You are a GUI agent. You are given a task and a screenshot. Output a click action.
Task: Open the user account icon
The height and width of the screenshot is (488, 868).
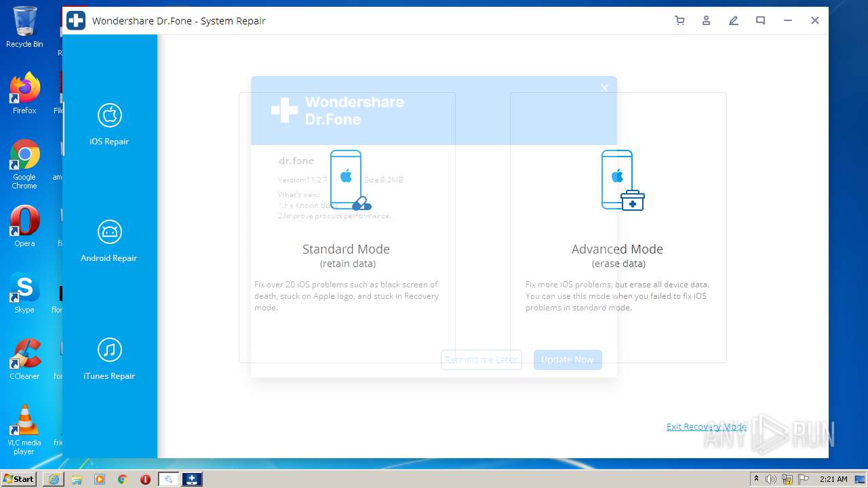(x=706, y=20)
